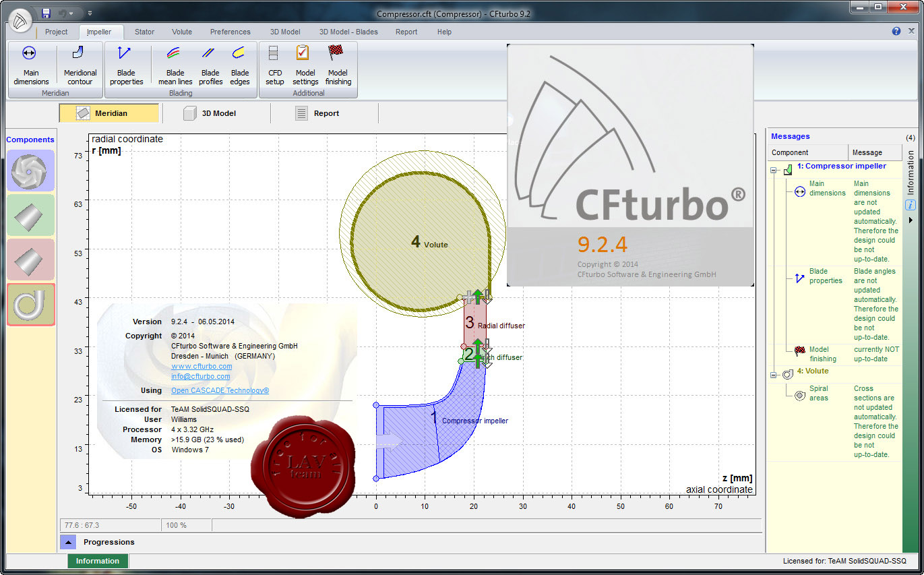Collapse the '4: Volute' message node
The width and height of the screenshot is (924, 575).
coord(774,375)
